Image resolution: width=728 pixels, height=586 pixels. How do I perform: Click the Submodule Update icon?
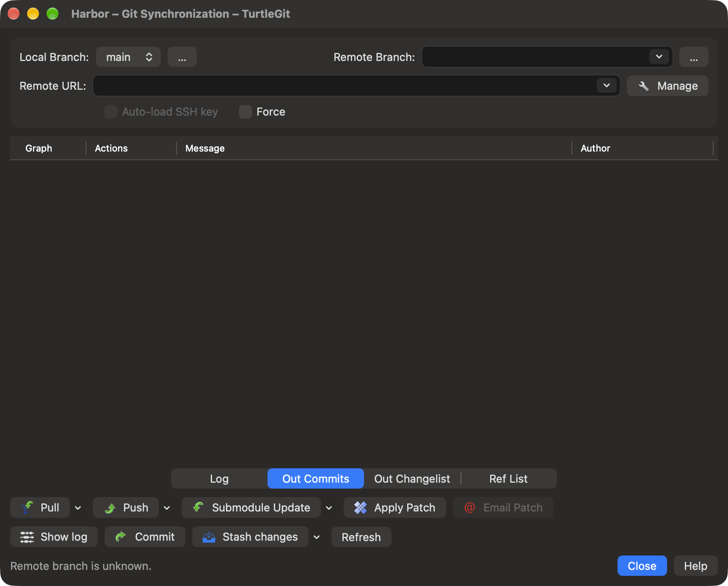[198, 507]
